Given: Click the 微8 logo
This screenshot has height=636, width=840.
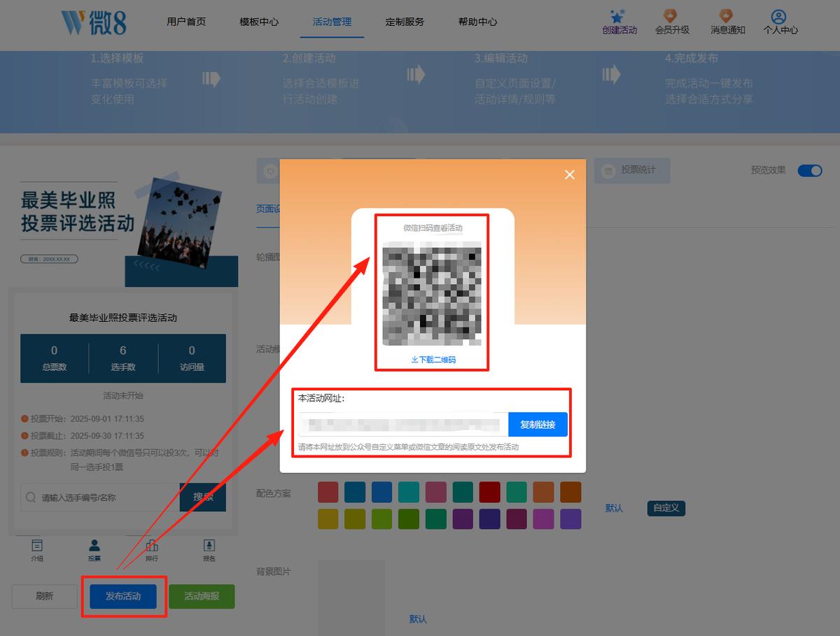Looking at the screenshot, I should 94,22.
